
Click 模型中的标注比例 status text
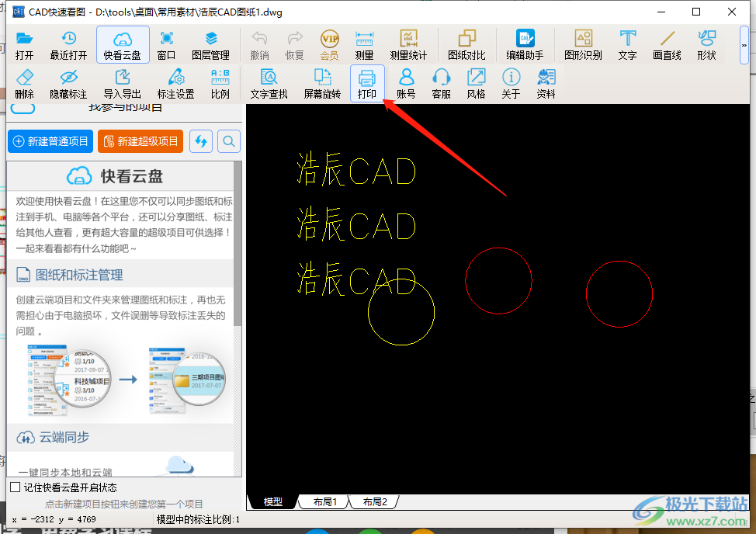(x=198, y=519)
